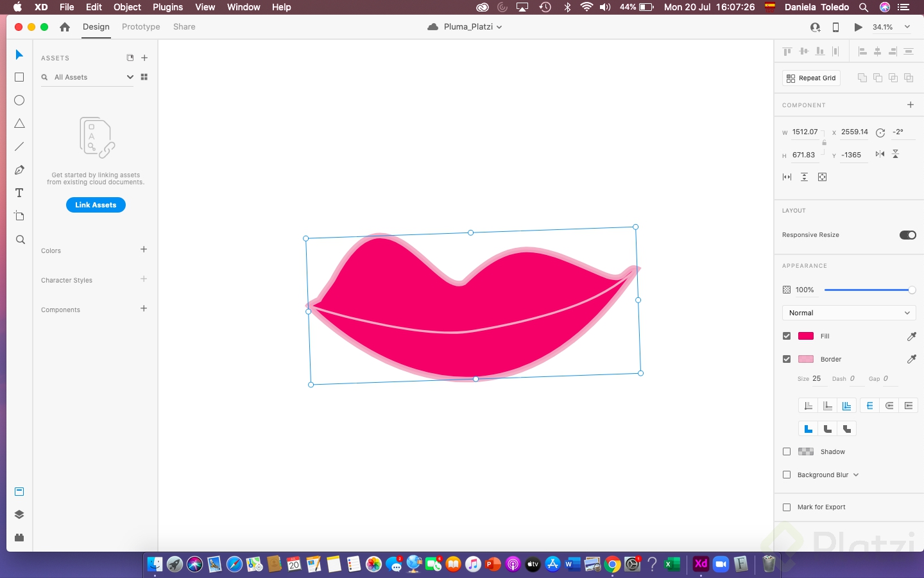Flip the selection vertically
Image resolution: width=924 pixels, height=578 pixels.
895,154
